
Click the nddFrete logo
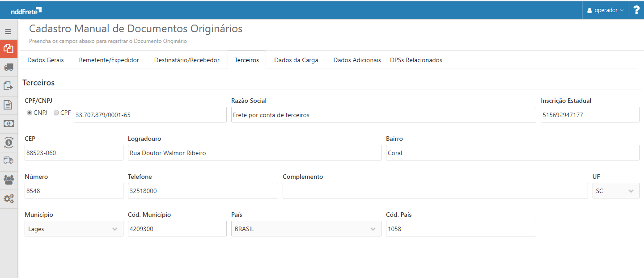coord(26,10)
